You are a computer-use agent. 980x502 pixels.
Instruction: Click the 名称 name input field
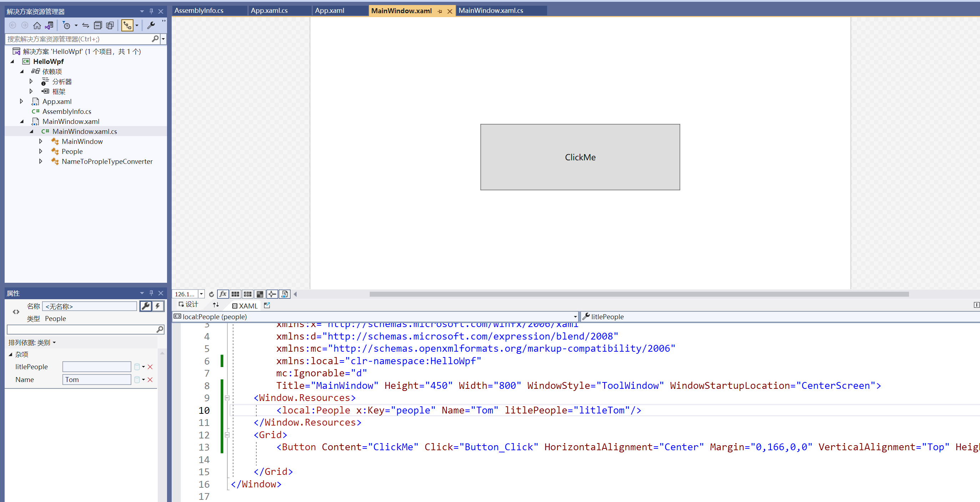pyautogui.click(x=90, y=306)
